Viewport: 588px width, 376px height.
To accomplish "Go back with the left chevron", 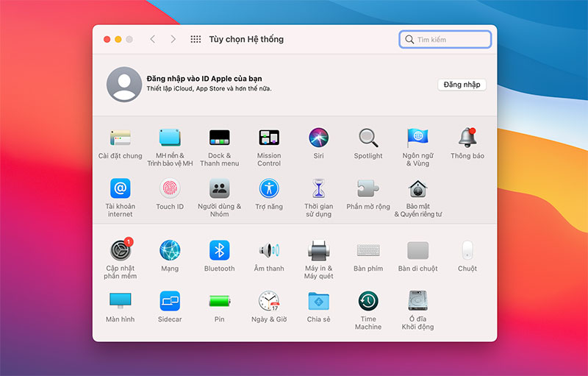I will point(153,39).
